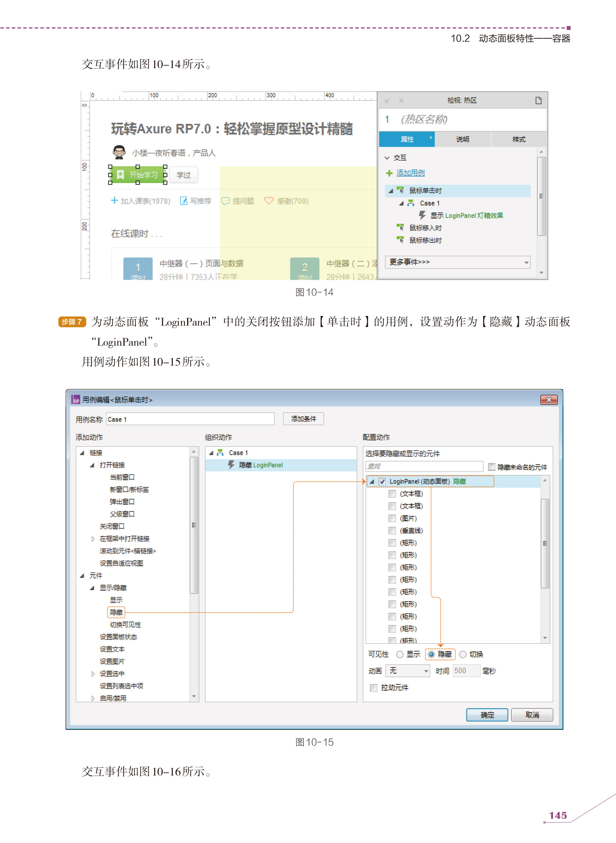This screenshot has width=616, height=843.
Task: Click the 鼠标移出时 event icon
Action: [401, 240]
